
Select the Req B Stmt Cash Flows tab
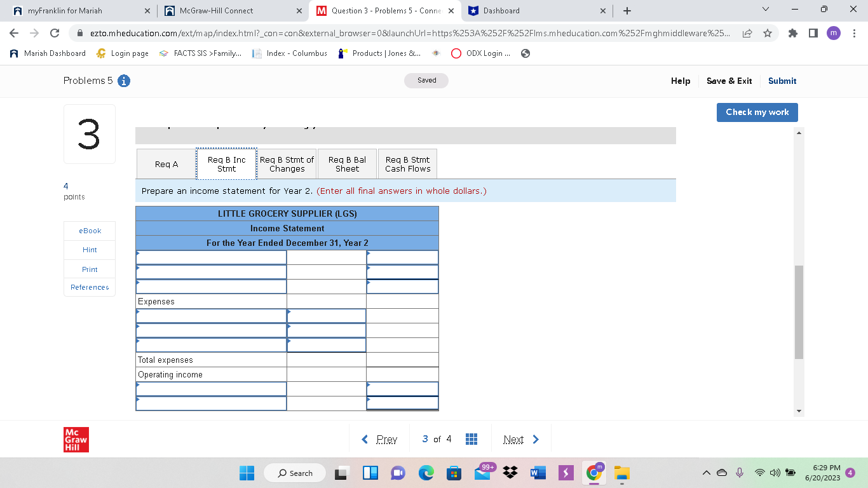[x=407, y=164]
